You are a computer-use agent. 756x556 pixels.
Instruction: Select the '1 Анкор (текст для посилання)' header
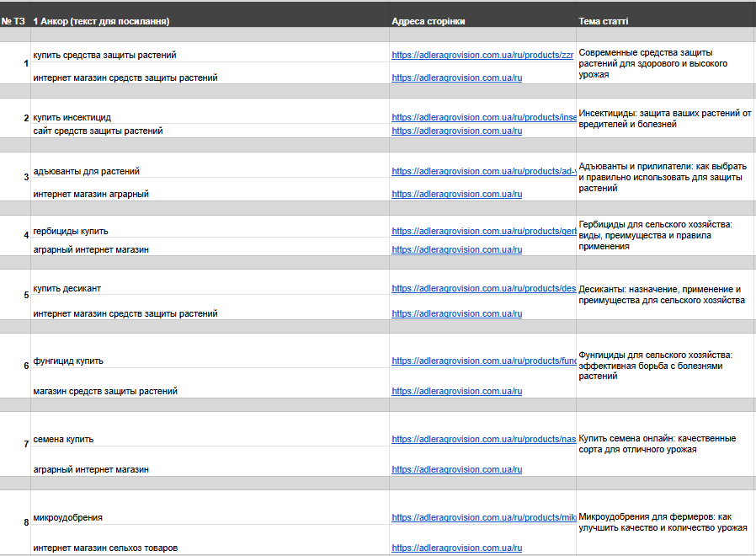coord(101,21)
